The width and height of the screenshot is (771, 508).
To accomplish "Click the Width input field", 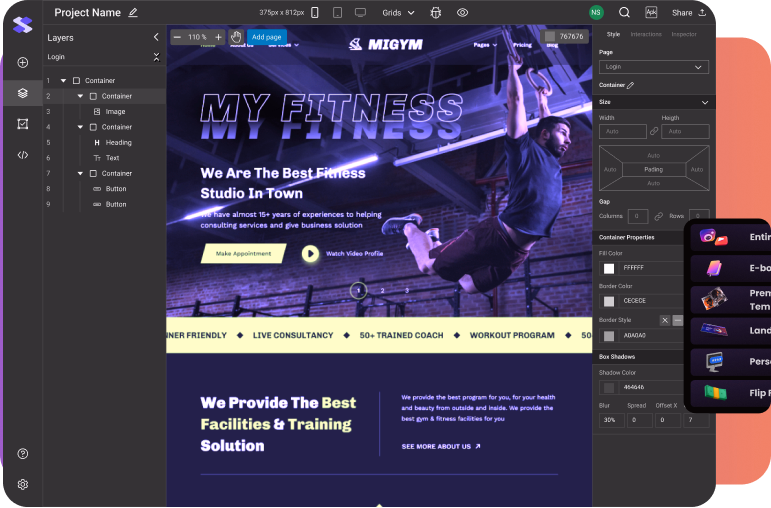I will click(x=623, y=131).
